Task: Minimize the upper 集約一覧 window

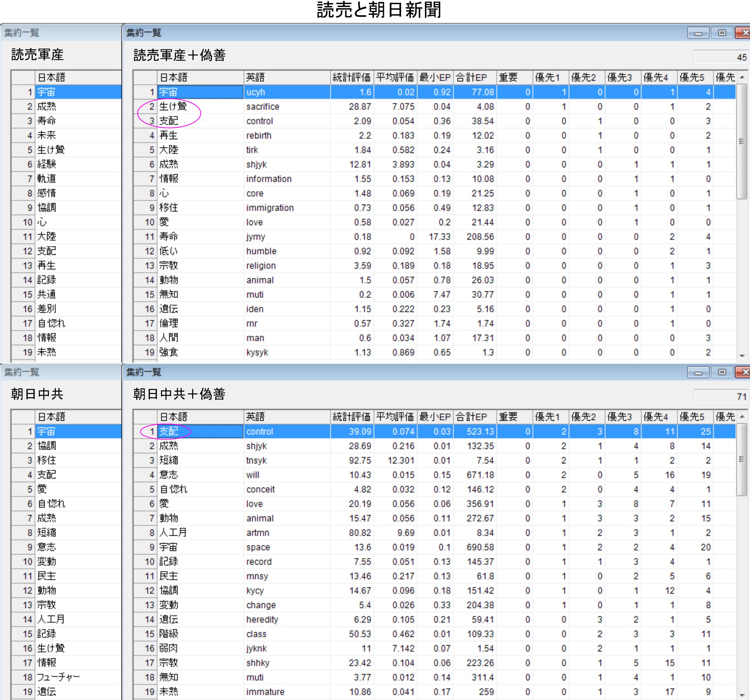Action: pos(698,33)
